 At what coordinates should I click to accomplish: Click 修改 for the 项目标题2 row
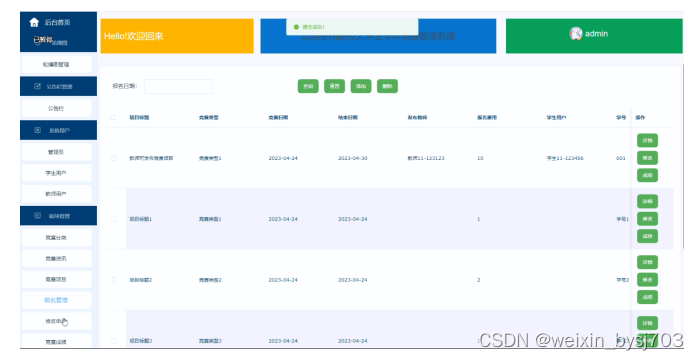(647, 280)
